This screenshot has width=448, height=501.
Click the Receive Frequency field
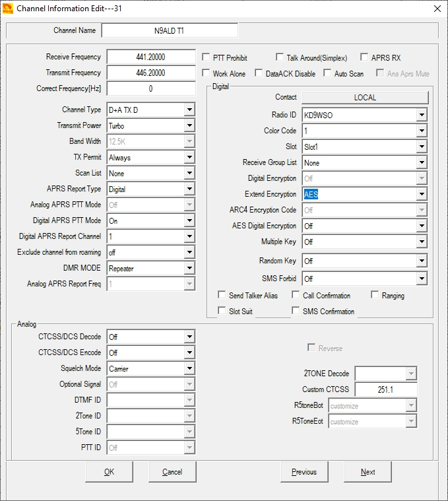[x=151, y=57]
